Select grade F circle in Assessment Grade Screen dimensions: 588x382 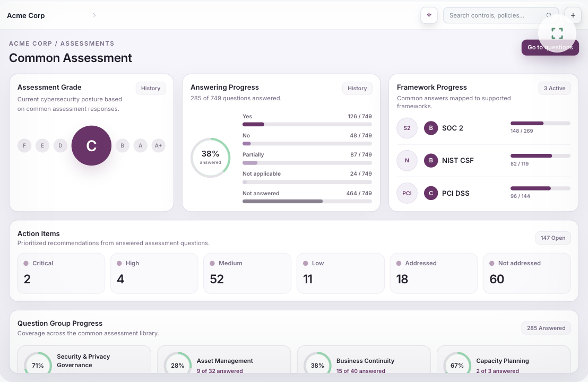pos(24,145)
